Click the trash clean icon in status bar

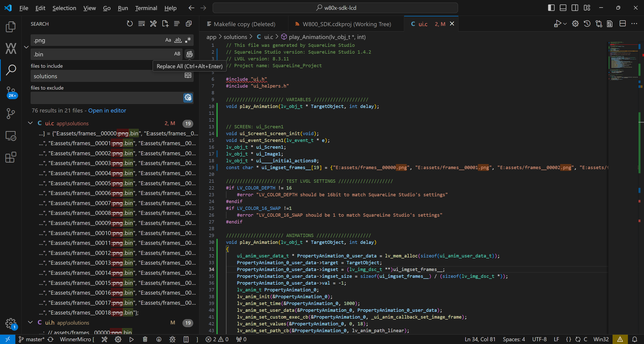(x=145, y=339)
